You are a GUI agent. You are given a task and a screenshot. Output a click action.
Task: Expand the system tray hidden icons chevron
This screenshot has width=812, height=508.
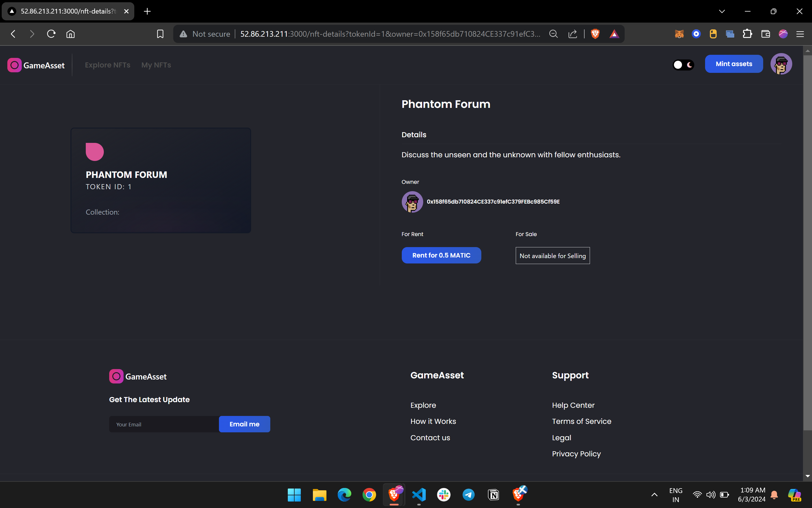pos(654,494)
